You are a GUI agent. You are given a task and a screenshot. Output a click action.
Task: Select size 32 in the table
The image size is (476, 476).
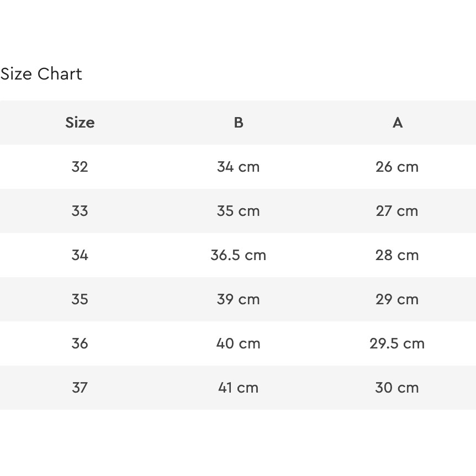coord(80,167)
